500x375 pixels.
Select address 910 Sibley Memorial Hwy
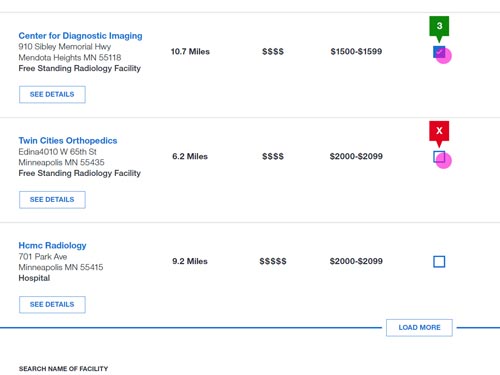(x=65, y=47)
